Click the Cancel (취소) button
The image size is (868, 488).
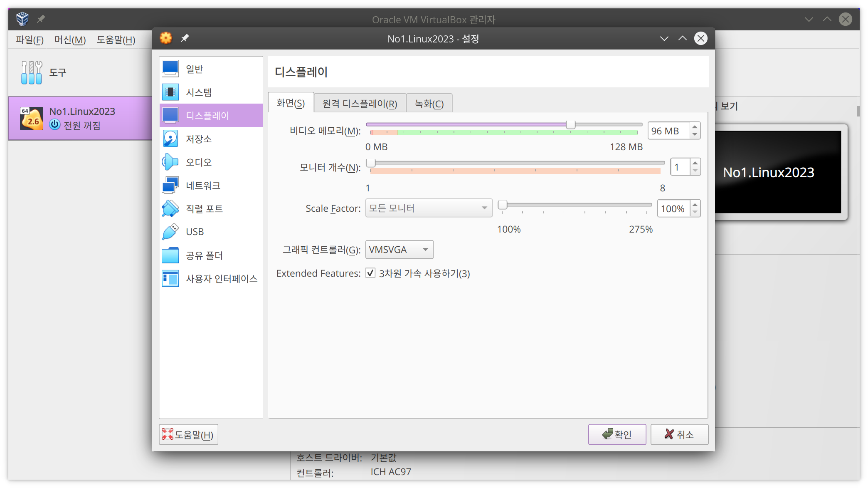pyautogui.click(x=679, y=434)
